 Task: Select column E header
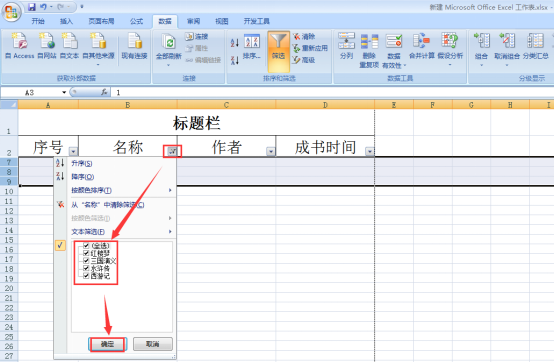[x=394, y=105]
